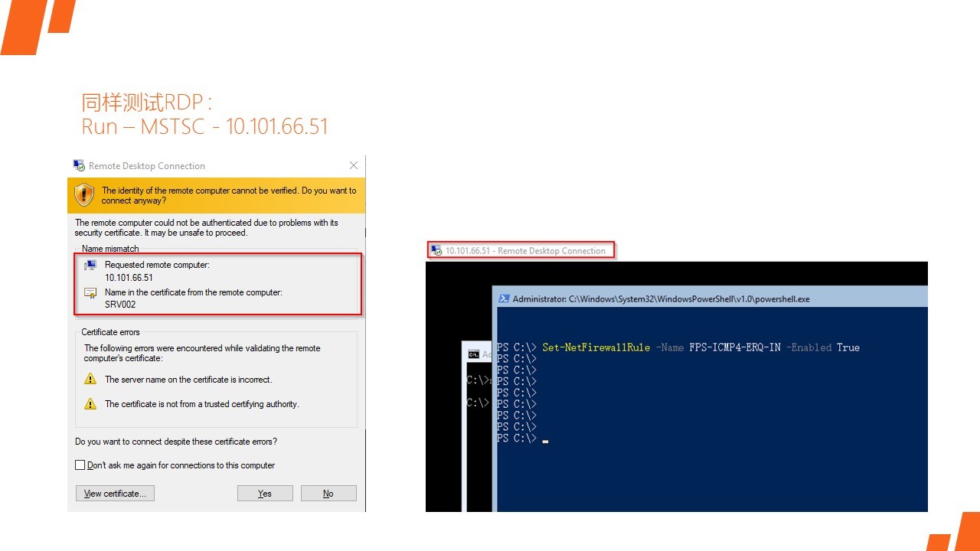Click the slide heading Run – MSTSC - 10.101.66.51

[x=204, y=126]
